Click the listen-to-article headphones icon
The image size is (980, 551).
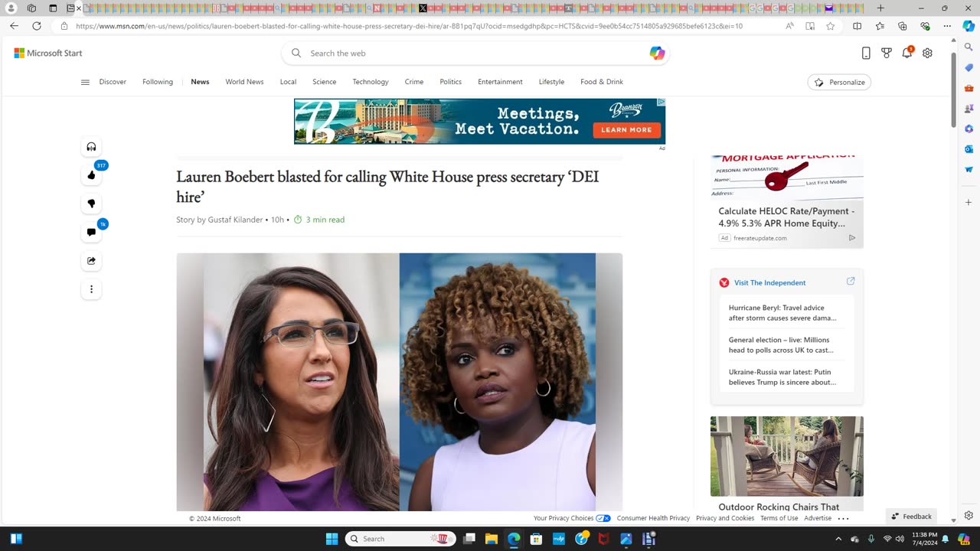pos(91,147)
